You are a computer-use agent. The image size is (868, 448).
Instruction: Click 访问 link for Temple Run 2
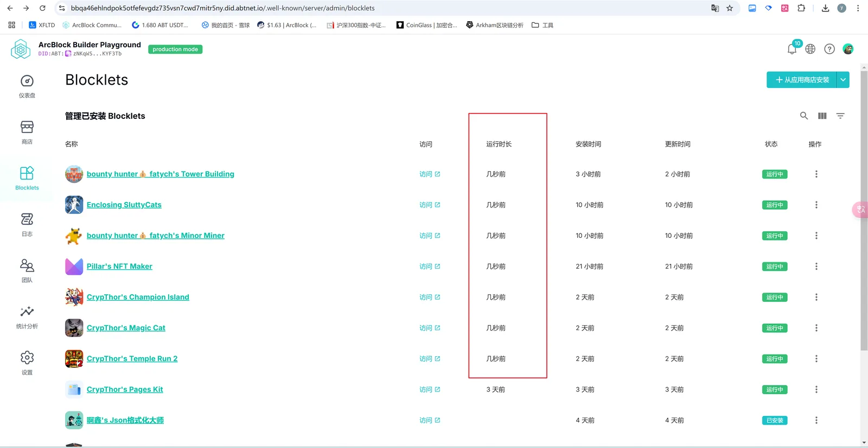pos(430,359)
